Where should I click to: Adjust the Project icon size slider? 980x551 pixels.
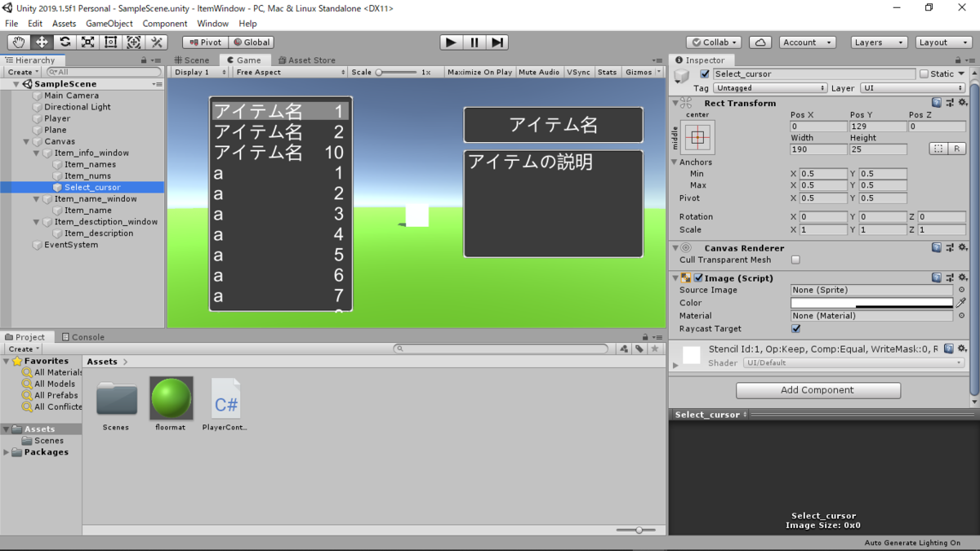coord(639,530)
